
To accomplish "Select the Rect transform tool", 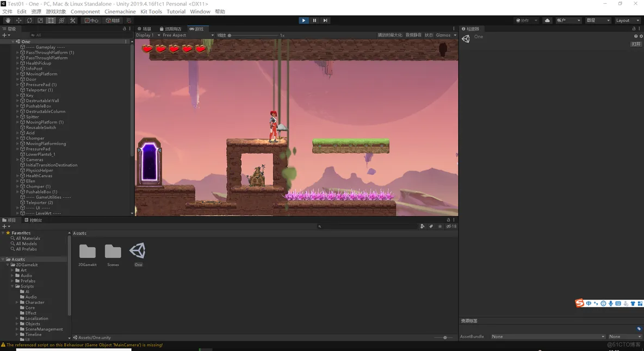I will point(51,21).
